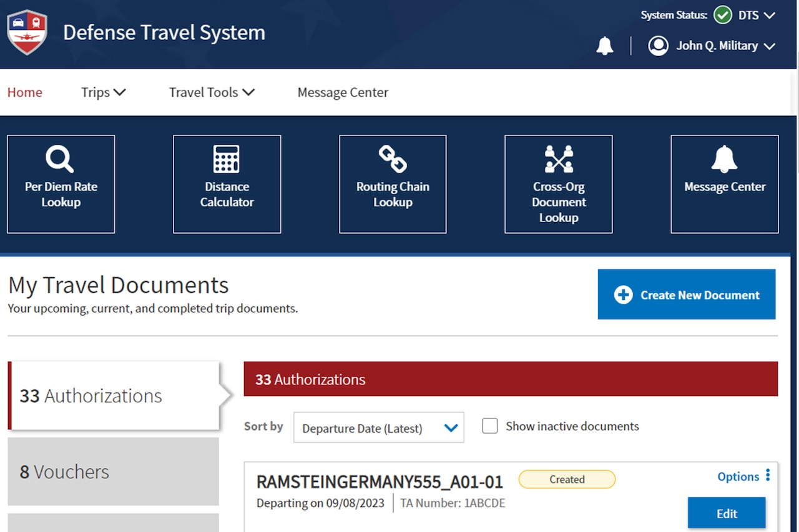Click Edit for RAMSTEINGERMANY555_A01-01

pyautogui.click(x=727, y=513)
